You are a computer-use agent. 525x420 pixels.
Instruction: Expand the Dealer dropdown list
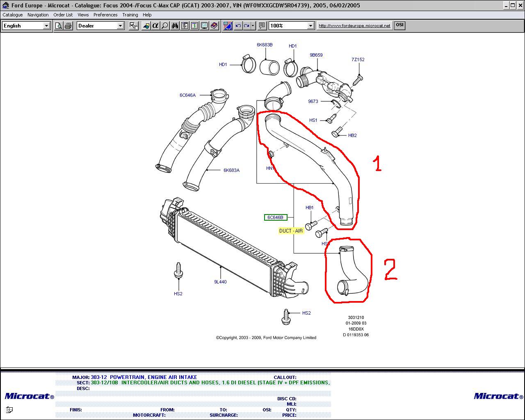(x=120, y=26)
